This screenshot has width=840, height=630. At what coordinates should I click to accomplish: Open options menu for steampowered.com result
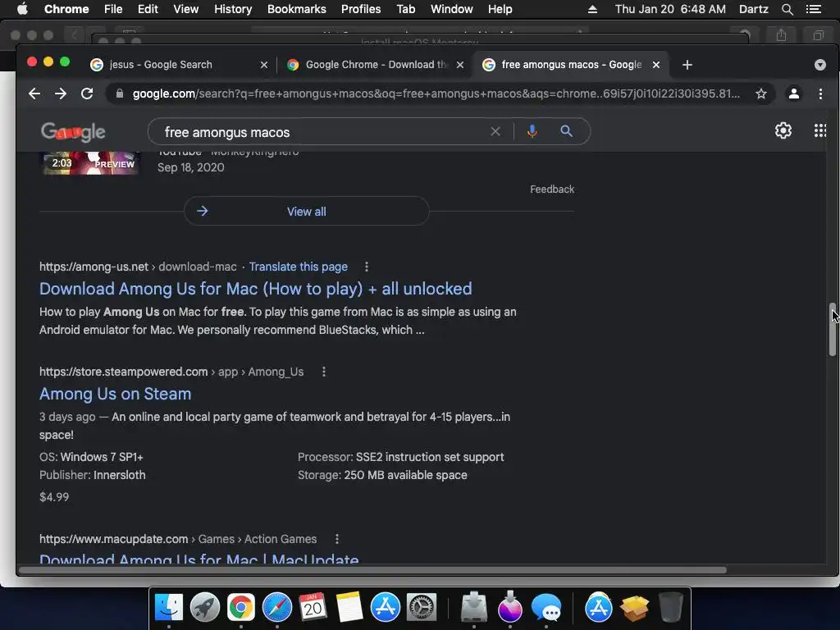coord(323,372)
